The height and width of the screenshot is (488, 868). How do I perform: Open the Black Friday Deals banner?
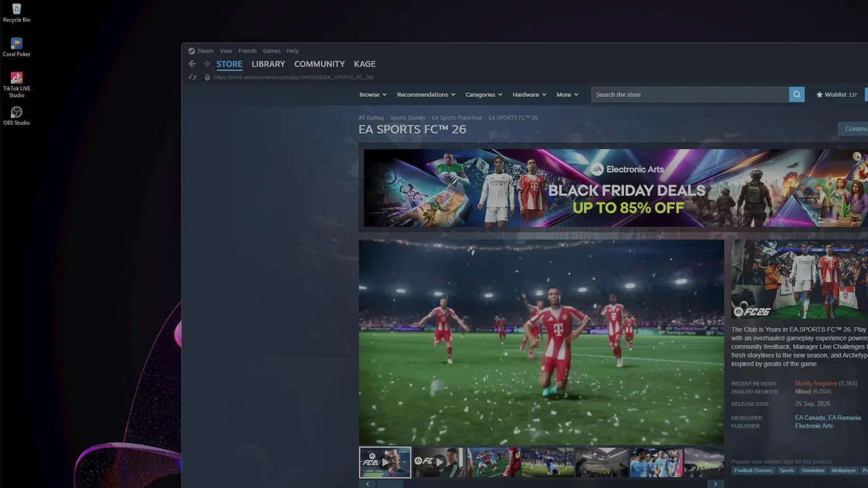click(x=616, y=188)
